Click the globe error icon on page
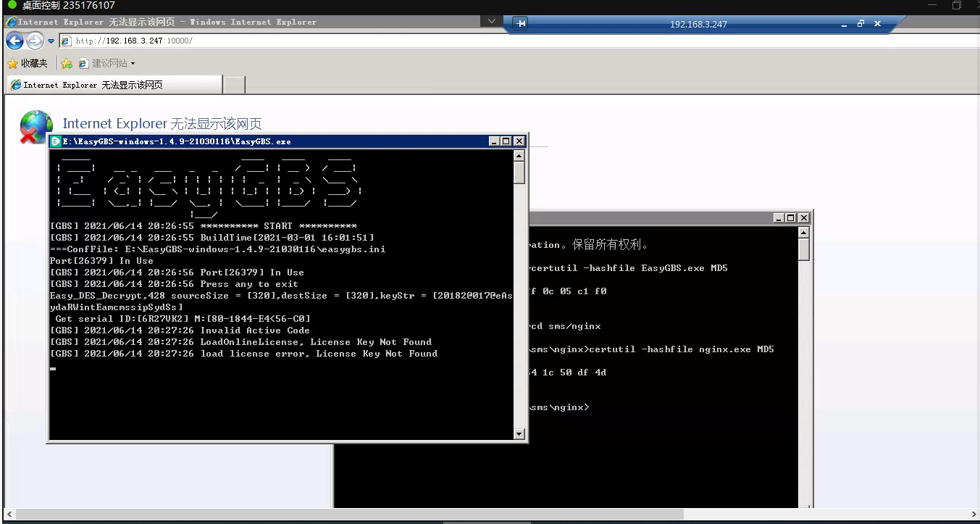This screenshot has height=524, width=980. (36, 128)
